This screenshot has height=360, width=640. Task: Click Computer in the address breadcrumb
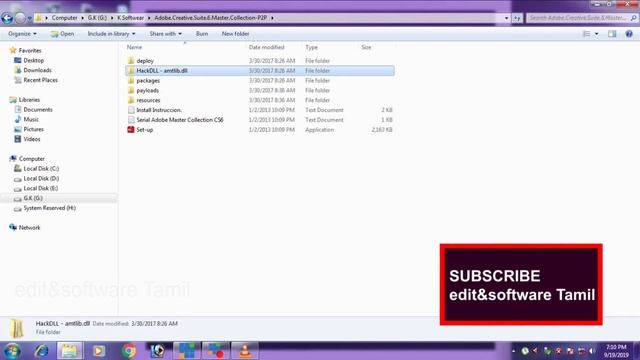[x=64, y=18]
